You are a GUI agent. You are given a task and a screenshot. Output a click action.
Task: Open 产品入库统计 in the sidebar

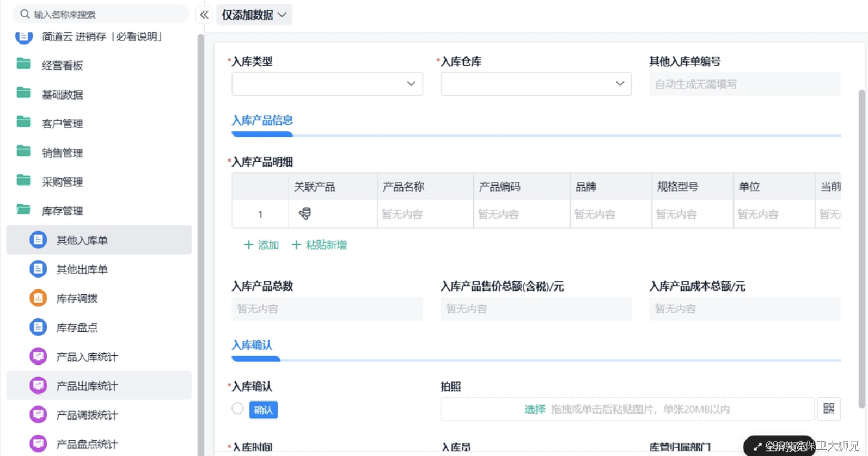99,356
